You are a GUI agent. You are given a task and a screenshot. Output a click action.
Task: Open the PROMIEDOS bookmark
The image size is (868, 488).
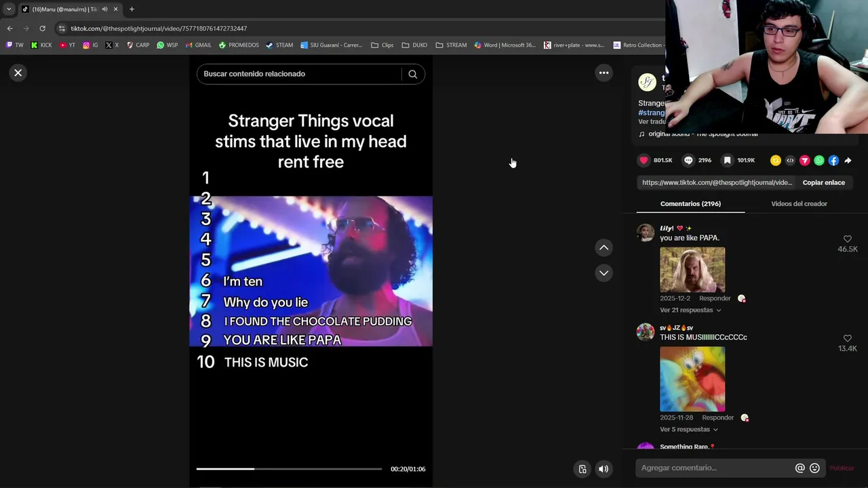click(239, 45)
